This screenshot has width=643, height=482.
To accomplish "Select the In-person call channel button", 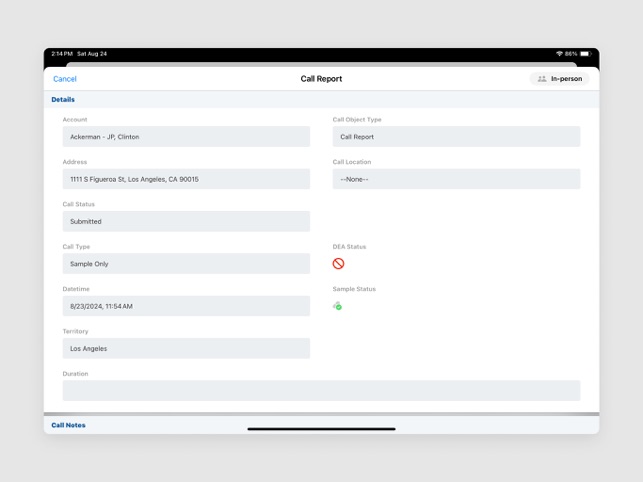I will tap(559, 79).
